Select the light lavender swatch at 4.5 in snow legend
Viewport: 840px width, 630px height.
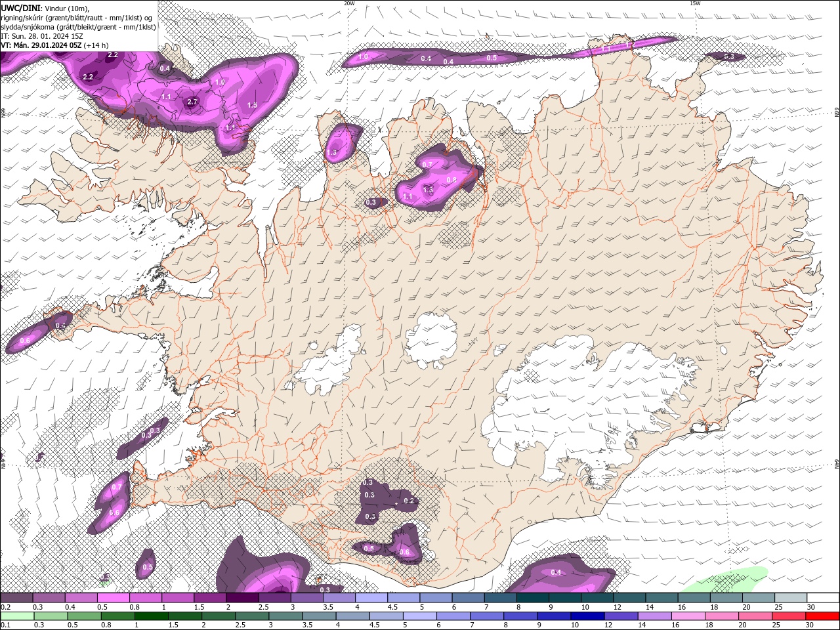[x=404, y=598]
